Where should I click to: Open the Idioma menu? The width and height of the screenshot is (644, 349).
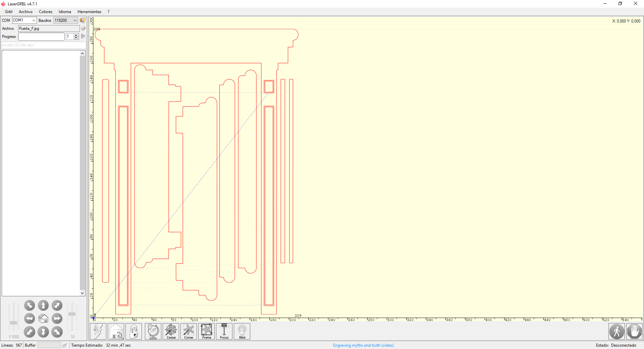click(x=64, y=11)
